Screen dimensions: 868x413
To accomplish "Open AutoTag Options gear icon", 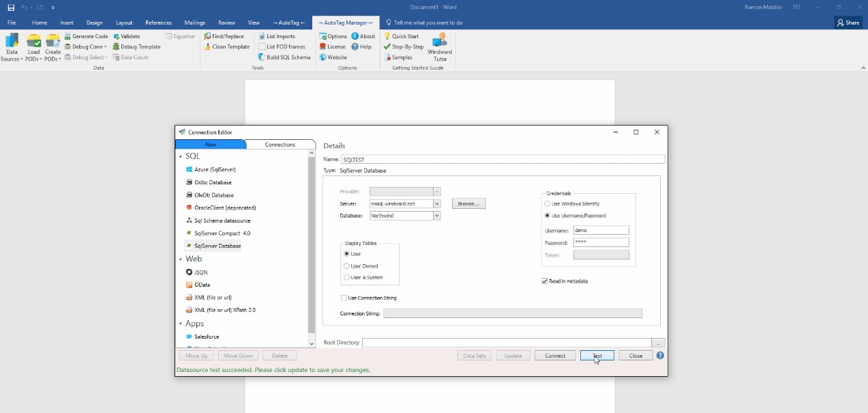I will click(323, 36).
